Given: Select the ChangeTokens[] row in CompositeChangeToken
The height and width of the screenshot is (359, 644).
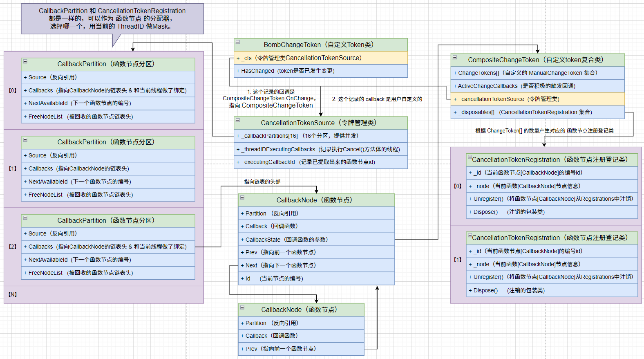Looking at the screenshot, I should tap(537, 73).
